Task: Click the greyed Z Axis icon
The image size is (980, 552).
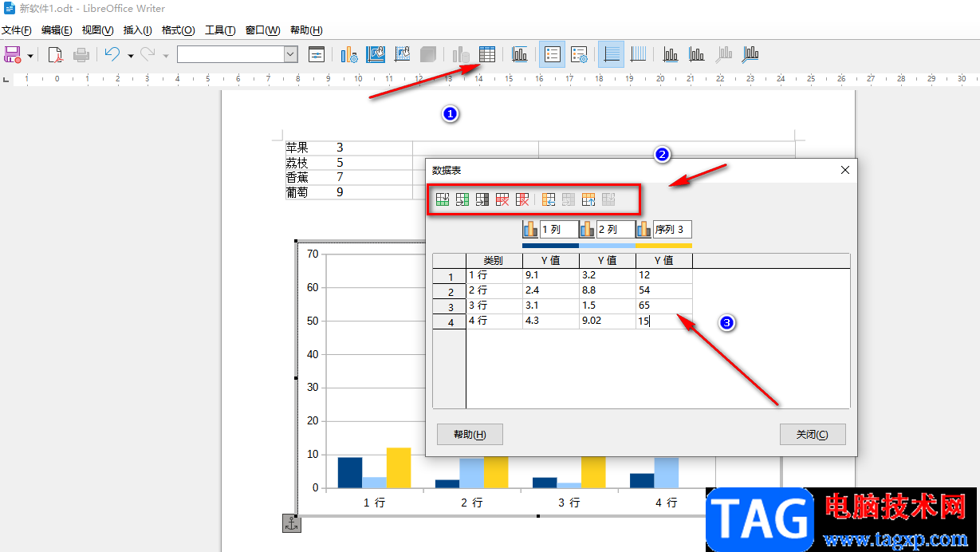Action: point(723,55)
